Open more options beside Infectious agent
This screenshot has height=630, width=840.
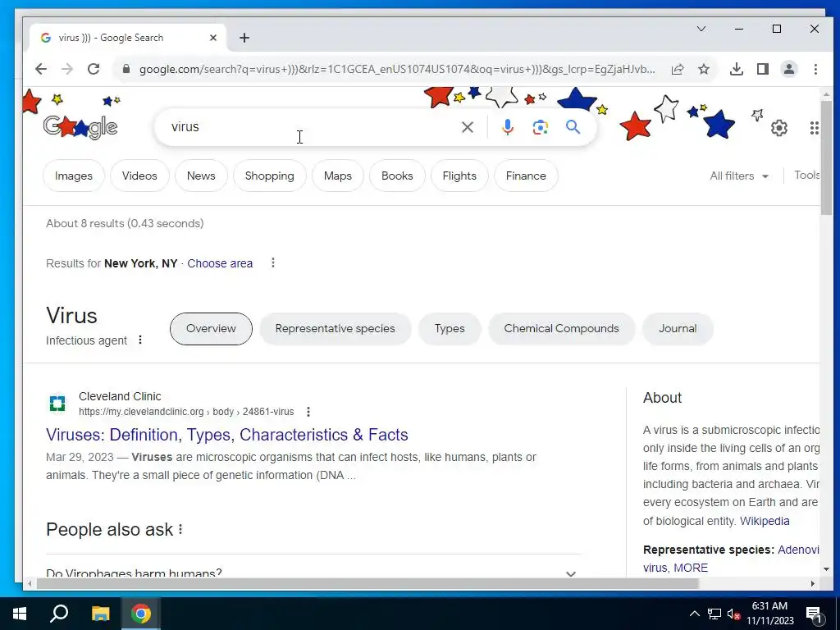coord(139,340)
